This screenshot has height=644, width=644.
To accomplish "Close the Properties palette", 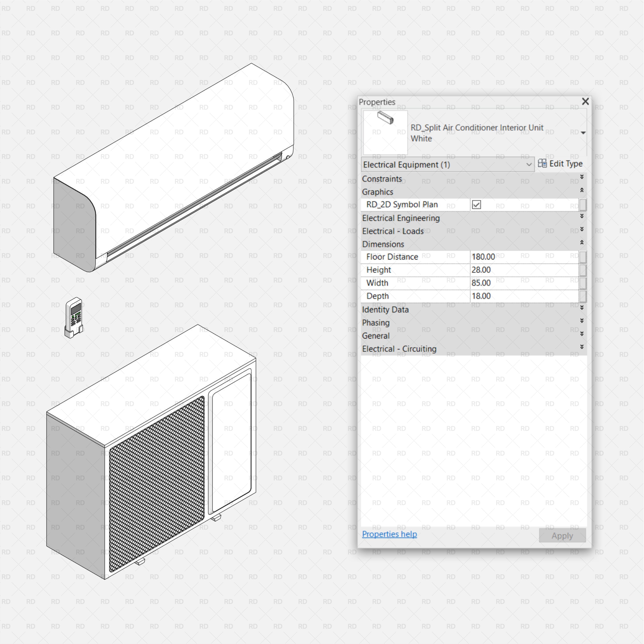I will (x=585, y=102).
